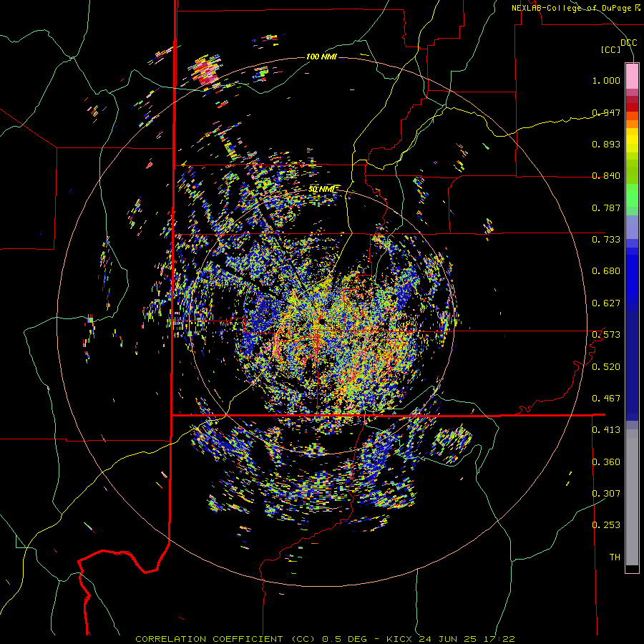Click the 0.733 scale value

coord(606,240)
